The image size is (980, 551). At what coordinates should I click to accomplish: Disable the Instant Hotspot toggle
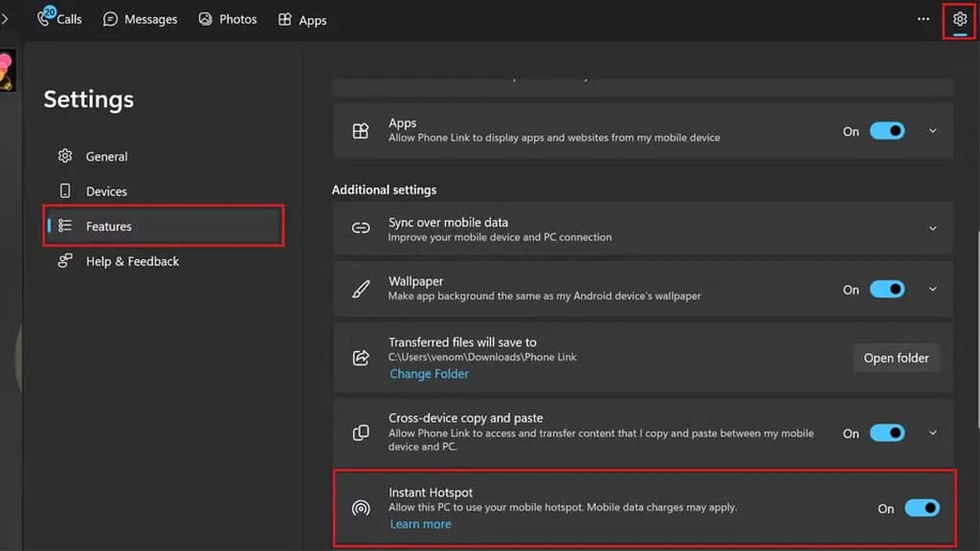(923, 508)
